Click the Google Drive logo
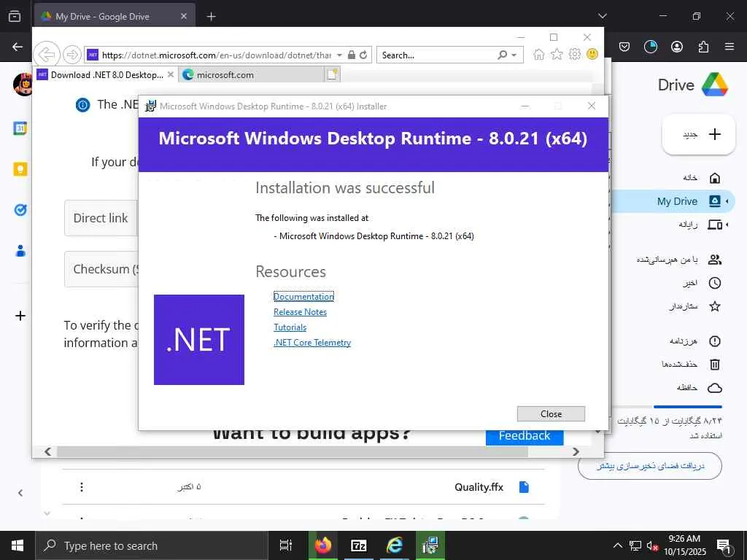The image size is (747, 560). [x=715, y=85]
